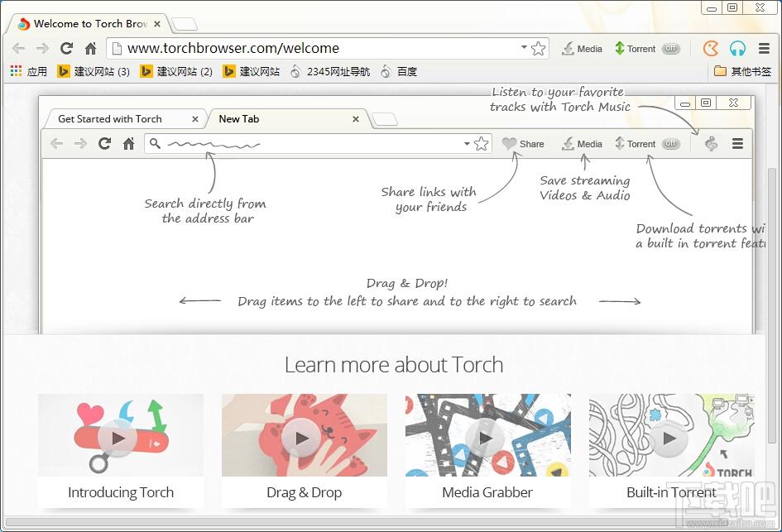Viewport: 782px width, 532px height.
Task: Open the browser hamburger menu
Action: (x=764, y=48)
